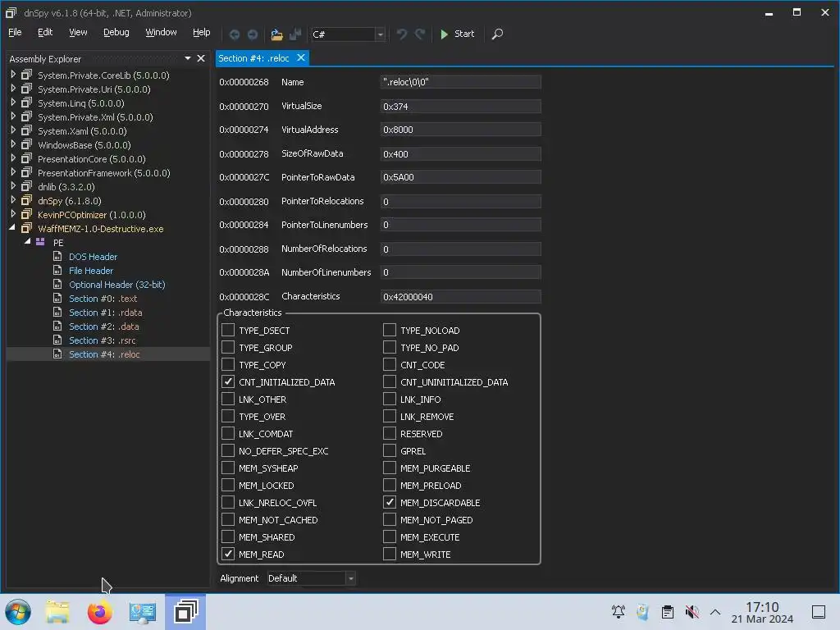840x630 pixels.
Task: Click the KevinPCOptimizer assembly icon
Action: tap(26, 214)
